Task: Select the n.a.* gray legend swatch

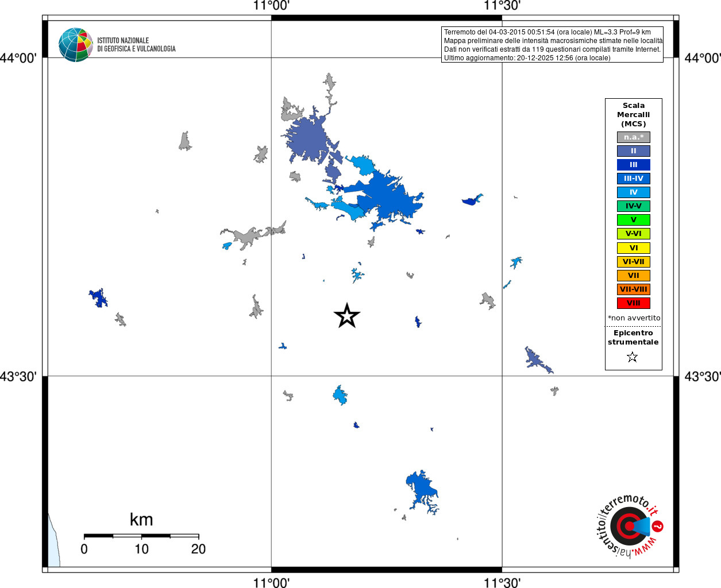Action: pos(634,137)
